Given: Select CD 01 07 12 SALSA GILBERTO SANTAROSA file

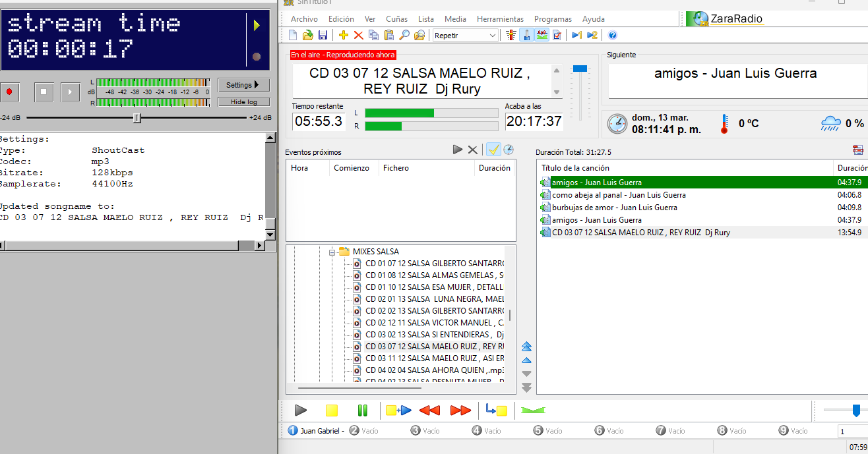Looking at the screenshot, I should point(434,264).
